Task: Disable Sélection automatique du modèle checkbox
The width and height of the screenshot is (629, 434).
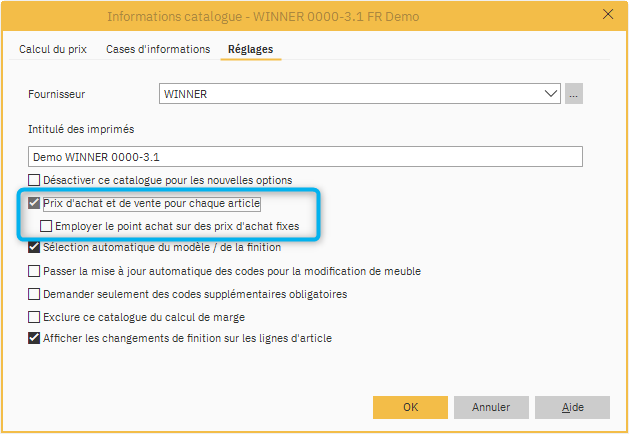Action: tap(35, 248)
